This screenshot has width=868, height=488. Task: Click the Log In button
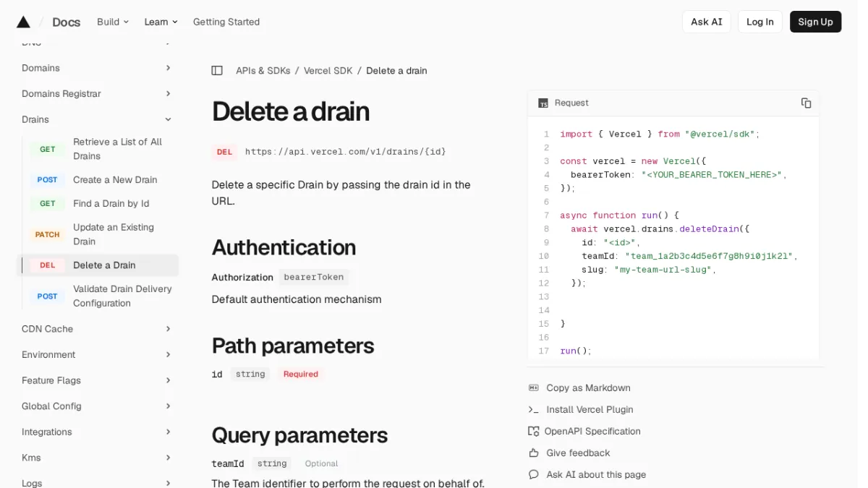coord(759,22)
